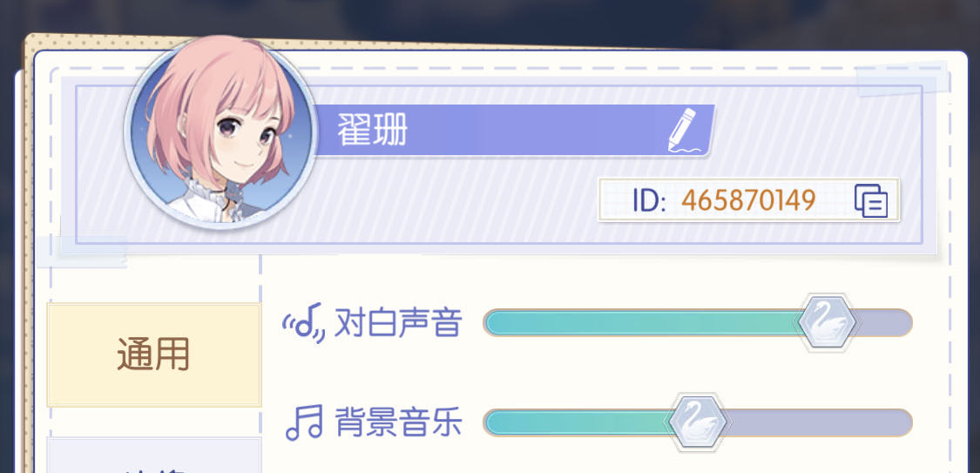The width and height of the screenshot is (980, 473).
Task: Select the swan handle on 背景音乐 slider
Action: (697, 422)
